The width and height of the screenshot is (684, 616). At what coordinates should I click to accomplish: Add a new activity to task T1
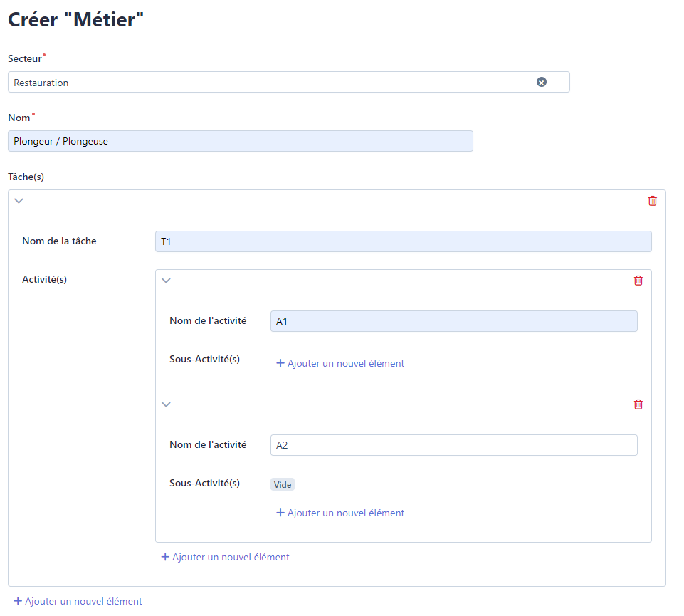[x=225, y=557]
